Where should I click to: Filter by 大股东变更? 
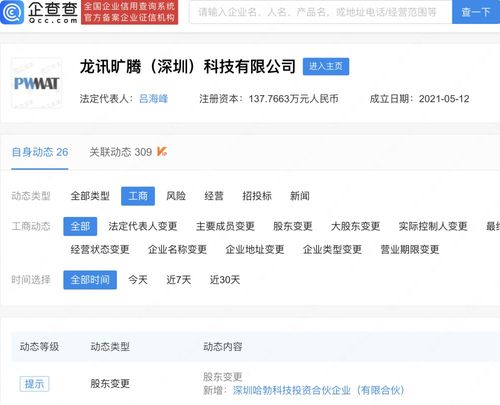click(355, 226)
